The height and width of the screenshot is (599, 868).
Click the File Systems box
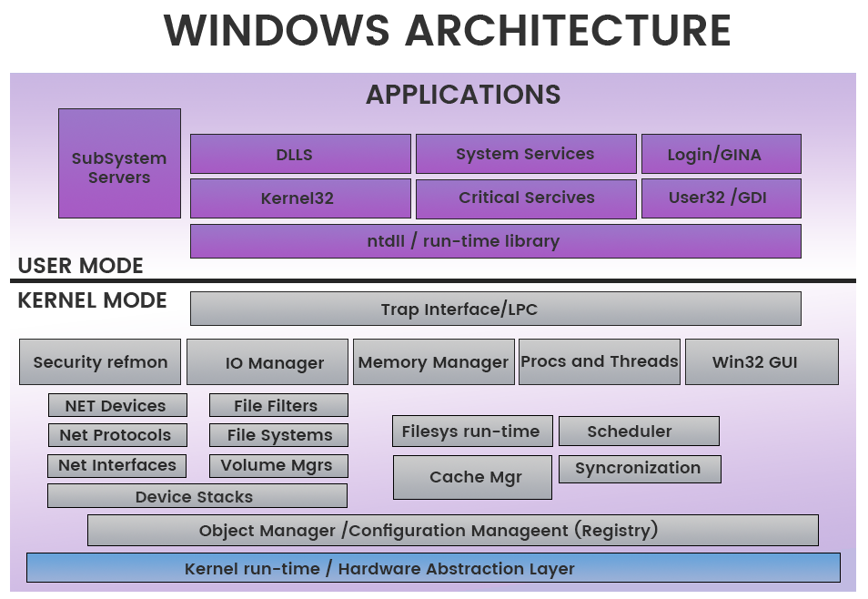pos(278,435)
